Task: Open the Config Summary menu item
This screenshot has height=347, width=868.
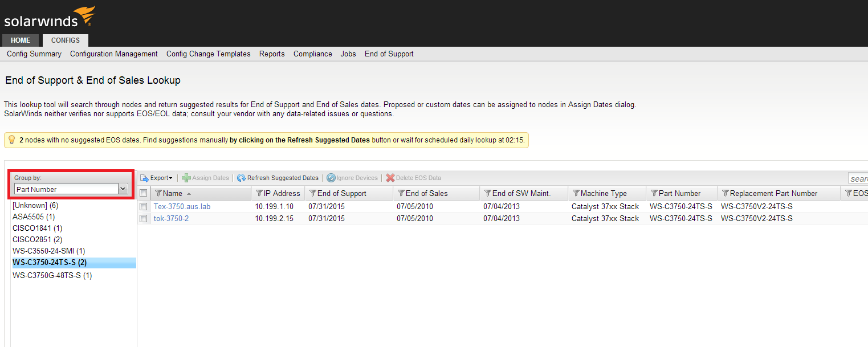Action: 34,54
